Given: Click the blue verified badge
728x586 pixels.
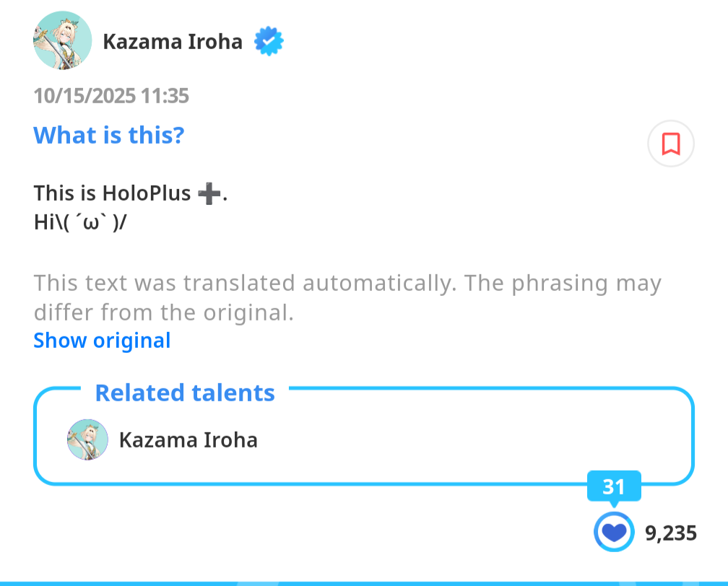Looking at the screenshot, I should tap(269, 42).
